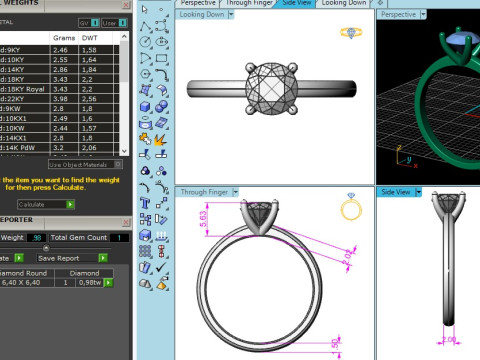Select the Curve from objects tool
Image resolution: width=480 pixels, height=360 pixels.
[162, 123]
